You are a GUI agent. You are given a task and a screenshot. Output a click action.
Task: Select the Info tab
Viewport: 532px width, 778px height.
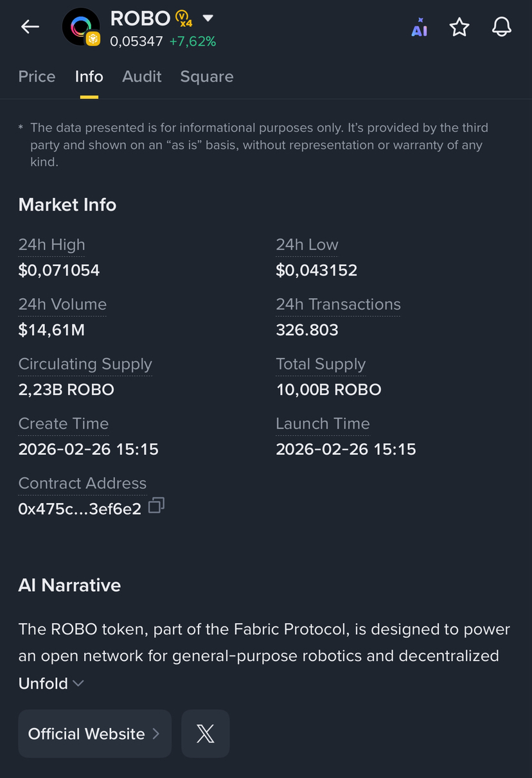[x=89, y=76]
